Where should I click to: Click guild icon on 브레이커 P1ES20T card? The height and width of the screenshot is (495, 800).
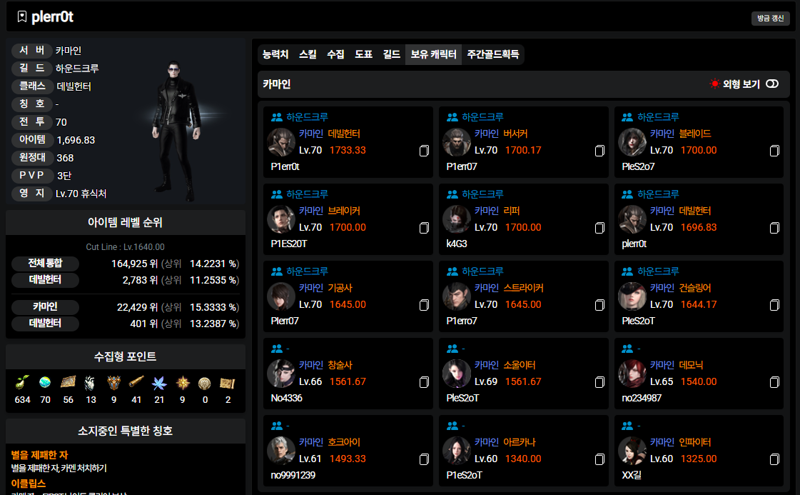tap(277, 194)
